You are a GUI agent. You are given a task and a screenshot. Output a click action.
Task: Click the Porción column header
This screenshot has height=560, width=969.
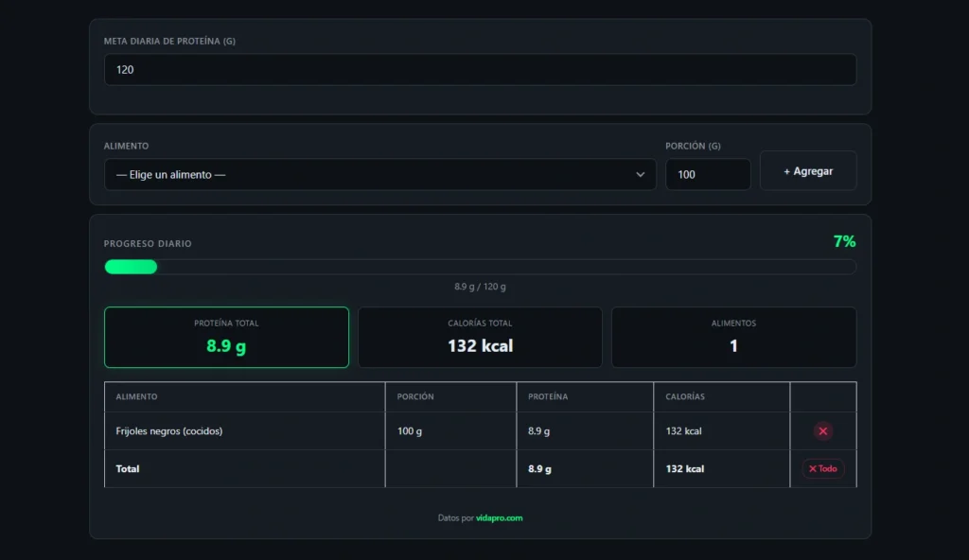(x=414, y=396)
